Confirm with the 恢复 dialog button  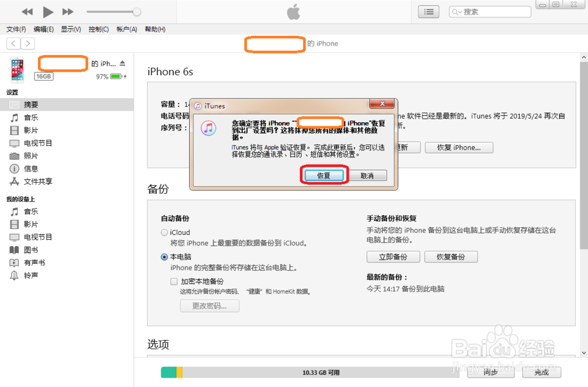pos(324,176)
